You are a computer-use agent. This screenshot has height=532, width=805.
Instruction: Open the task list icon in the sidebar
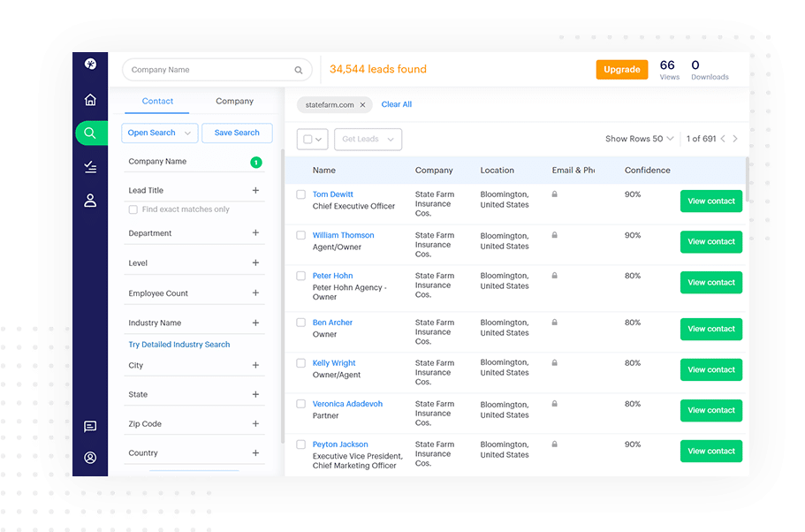click(90, 166)
